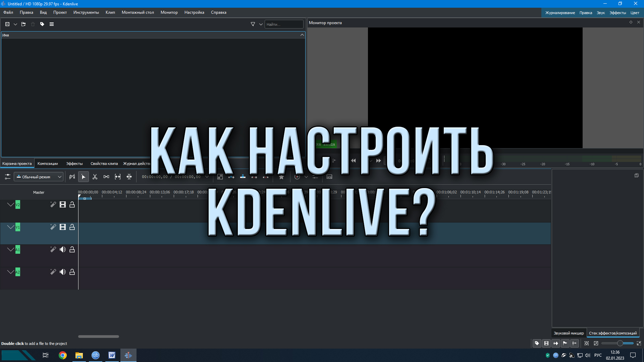Select the Razor tool in the timeline toolbar
Image resolution: width=644 pixels, height=362 pixels.
(x=95, y=177)
